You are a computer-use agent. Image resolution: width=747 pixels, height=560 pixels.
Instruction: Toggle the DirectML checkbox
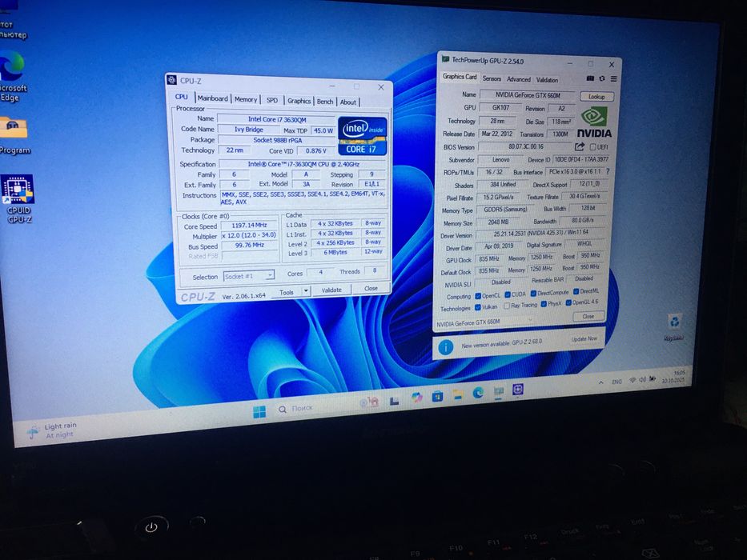point(576,291)
